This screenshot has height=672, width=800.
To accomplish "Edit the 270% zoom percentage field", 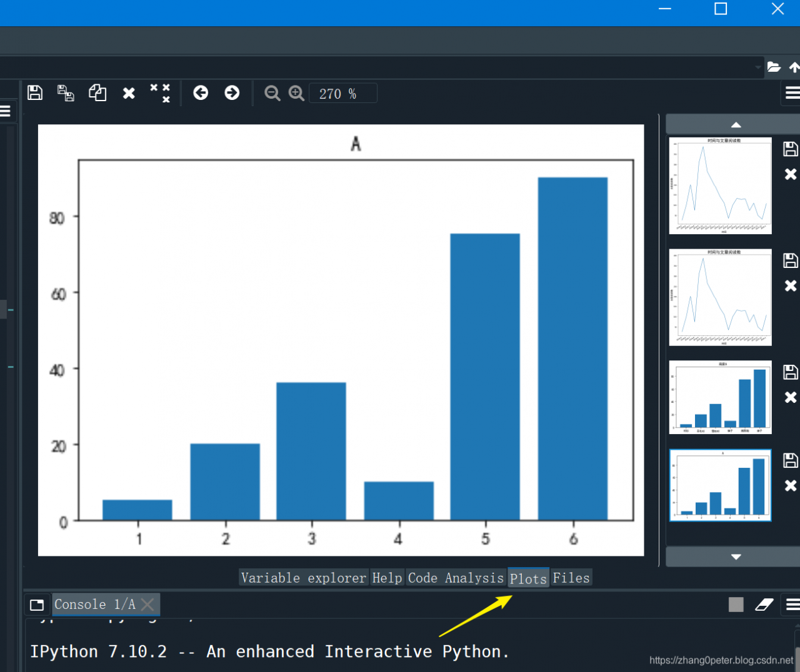I will click(x=342, y=92).
